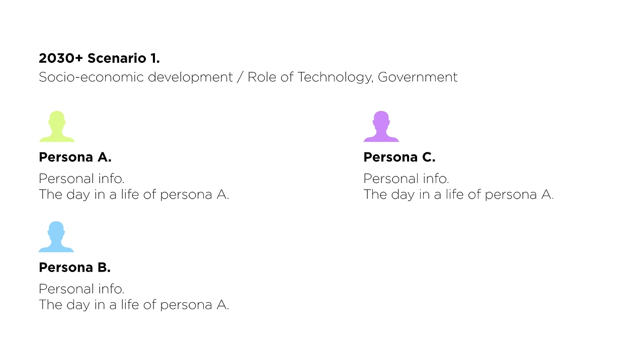
Task: Select the green Persona A silhouette icon
Action: click(57, 126)
